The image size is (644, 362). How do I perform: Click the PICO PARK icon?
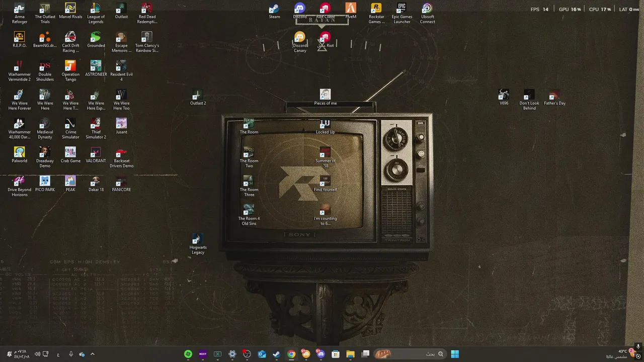[45, 184]
